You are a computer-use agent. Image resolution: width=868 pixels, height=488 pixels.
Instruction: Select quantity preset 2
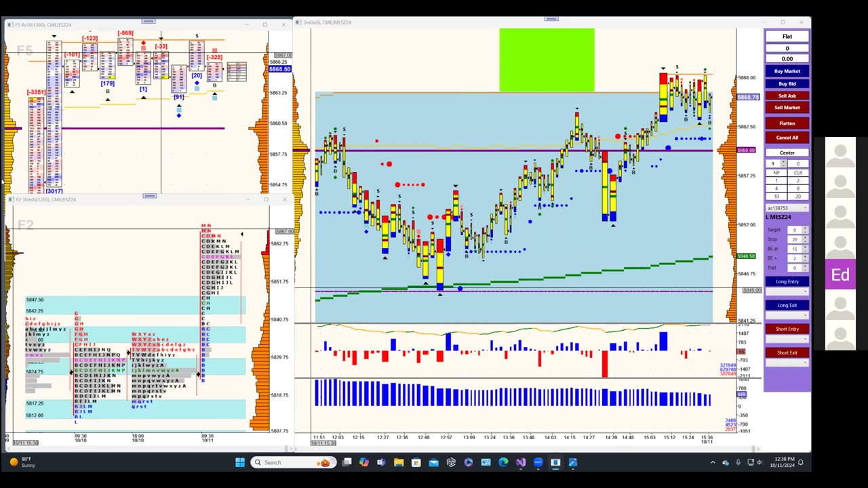[x=798, y=180]
